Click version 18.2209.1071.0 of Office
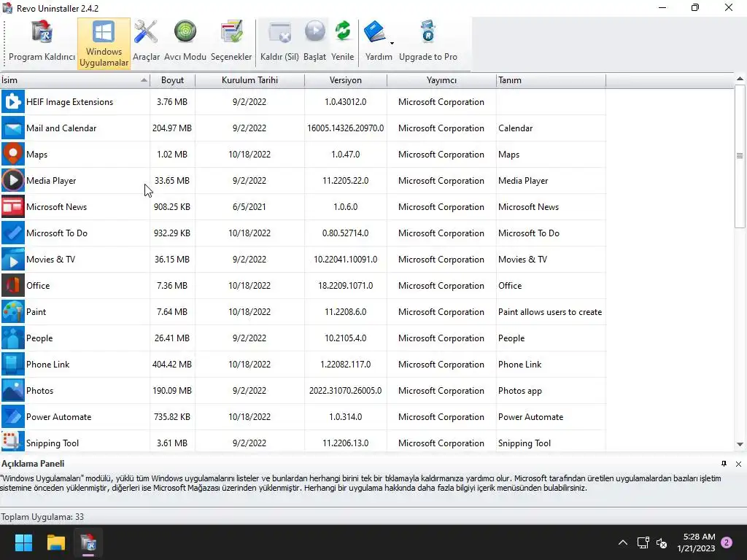Screen dimensions: 747x560 [345, 286]
